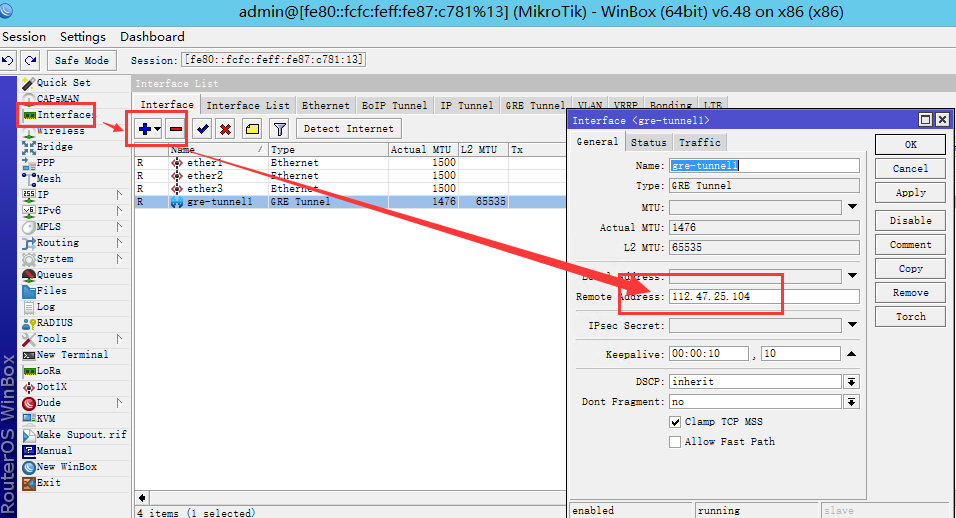
Task: Open Quick Set in sidebar
Action: (x=63, y=82)
